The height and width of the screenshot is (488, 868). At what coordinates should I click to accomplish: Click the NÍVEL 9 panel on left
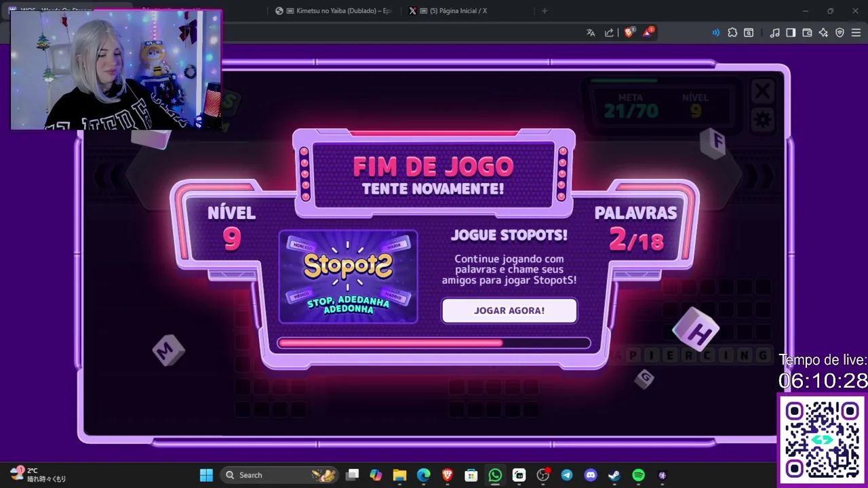click(x=231, y=228)
